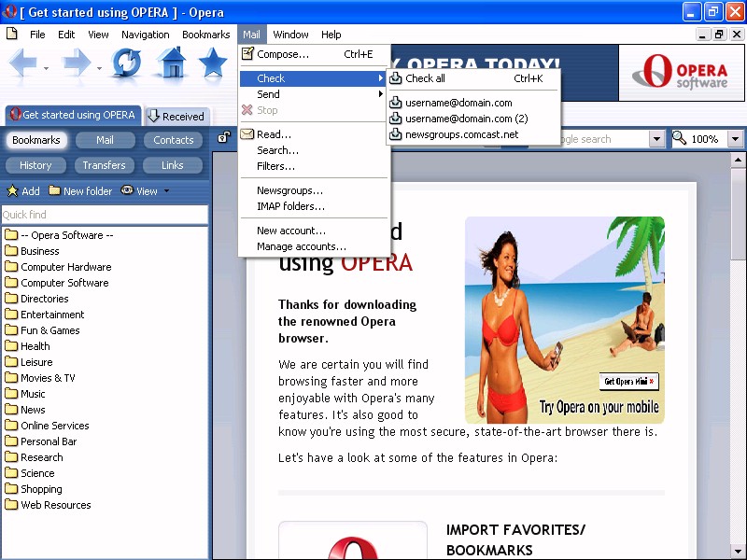Open the Music bookmarks folder
The width and height of the screenshot is (747, 560).
coord(25,394)
